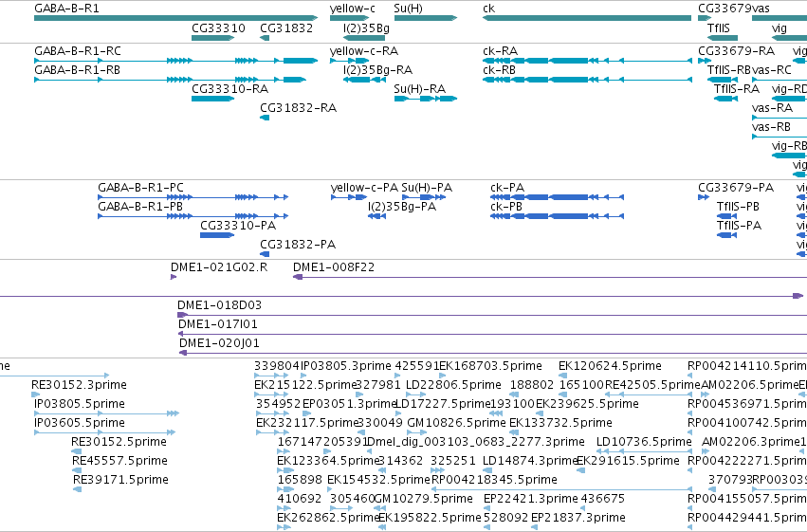Open the Su(H) gene label
Image resolution: width=807 pixels, height=532 pixels.
[408, 9]
